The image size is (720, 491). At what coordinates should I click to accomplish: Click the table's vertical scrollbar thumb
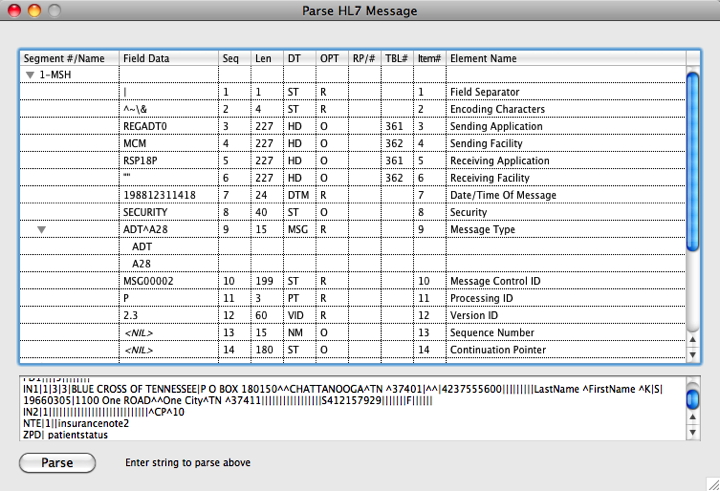693,200
